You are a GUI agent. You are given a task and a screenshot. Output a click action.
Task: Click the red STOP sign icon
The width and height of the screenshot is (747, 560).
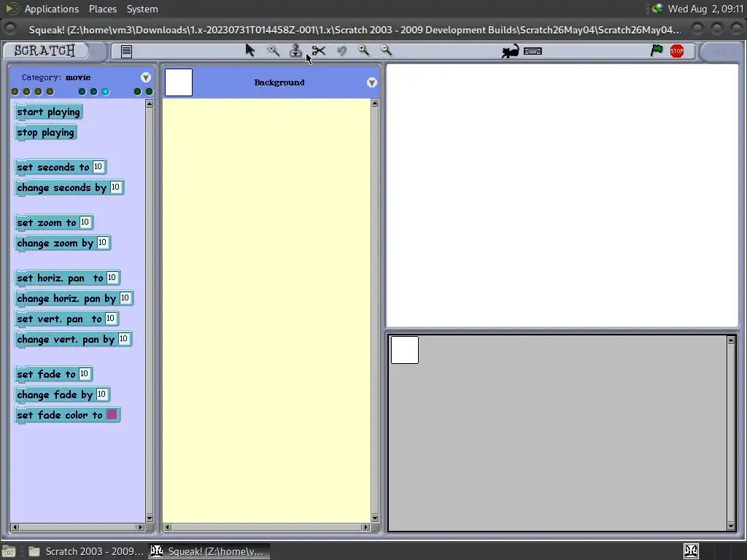[677, 51]
